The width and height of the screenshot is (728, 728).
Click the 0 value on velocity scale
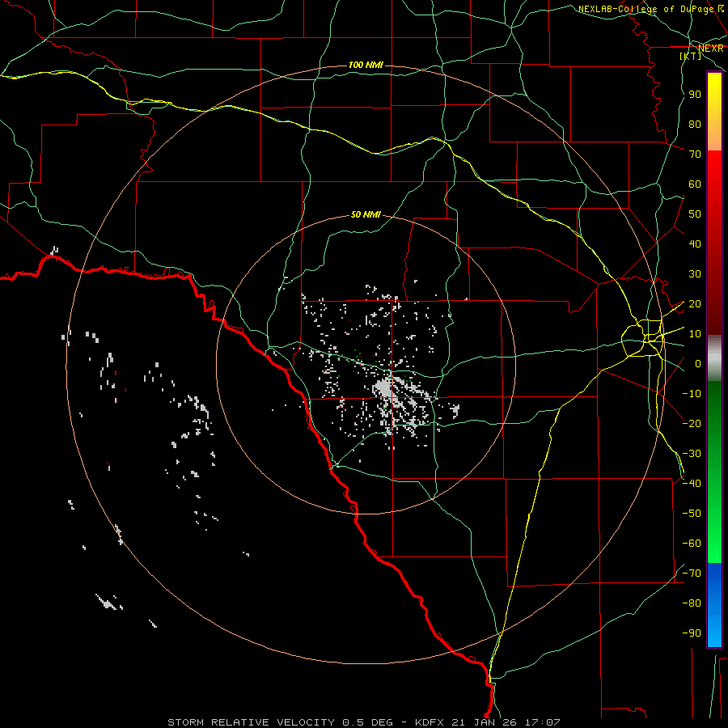tap(698, 364)
